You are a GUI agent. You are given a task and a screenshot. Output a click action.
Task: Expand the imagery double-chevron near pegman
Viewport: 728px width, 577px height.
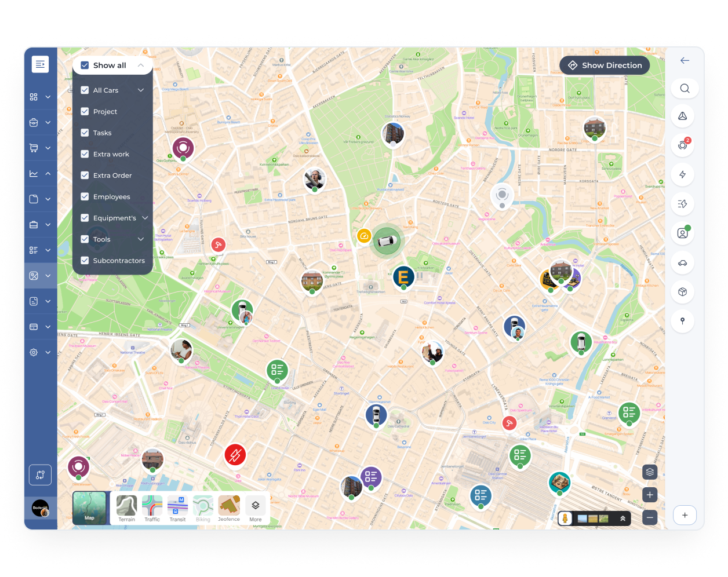pyautogui.click(x=623, y=518)
